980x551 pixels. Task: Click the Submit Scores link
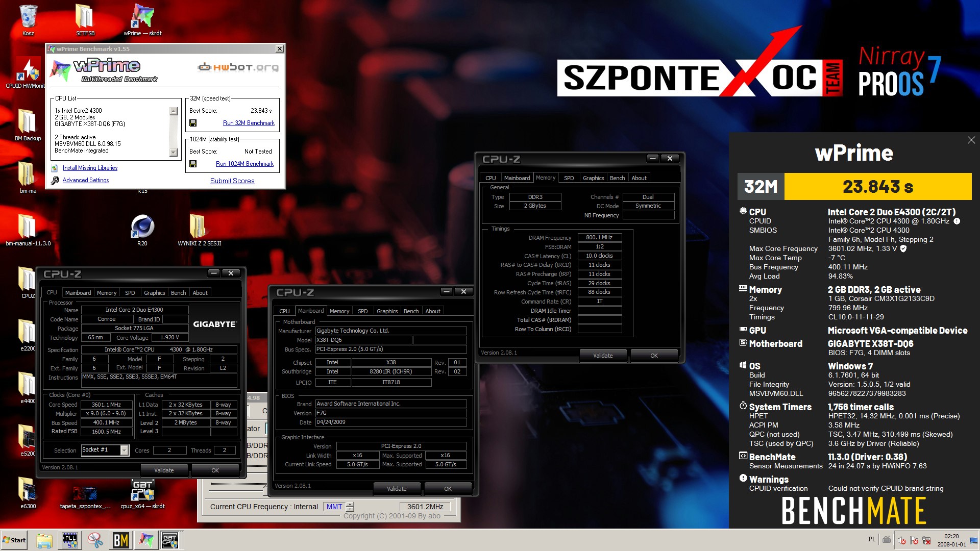(232, 181)
